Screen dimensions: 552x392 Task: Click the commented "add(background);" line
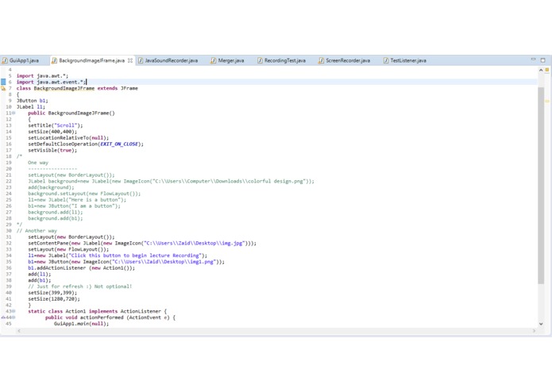51,187
